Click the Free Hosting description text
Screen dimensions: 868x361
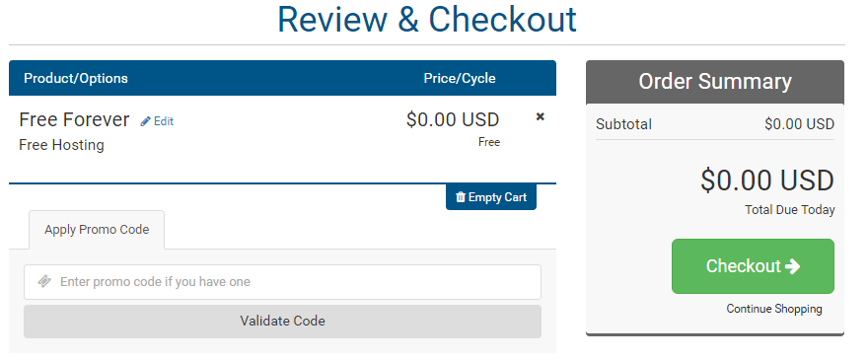click(61, 145)
